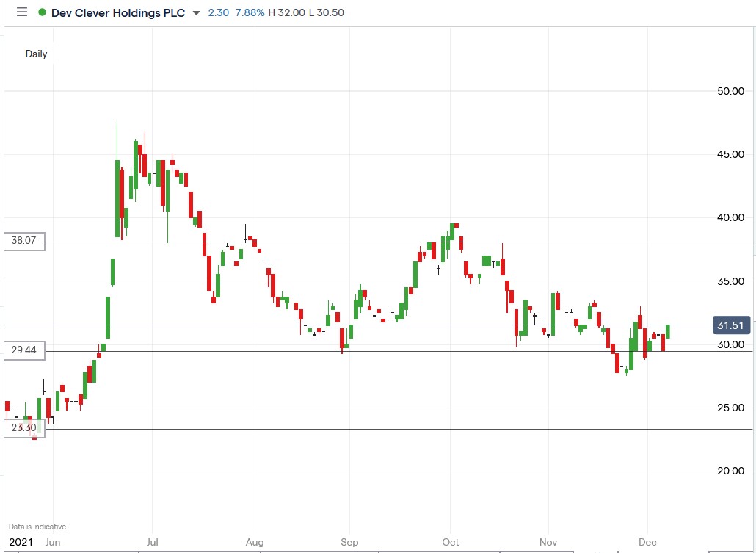Image resolution: width=756 pixels, height=553 pixels.
Task: Select the current price tag showing 31.51
Action: [x=730, y=325]
